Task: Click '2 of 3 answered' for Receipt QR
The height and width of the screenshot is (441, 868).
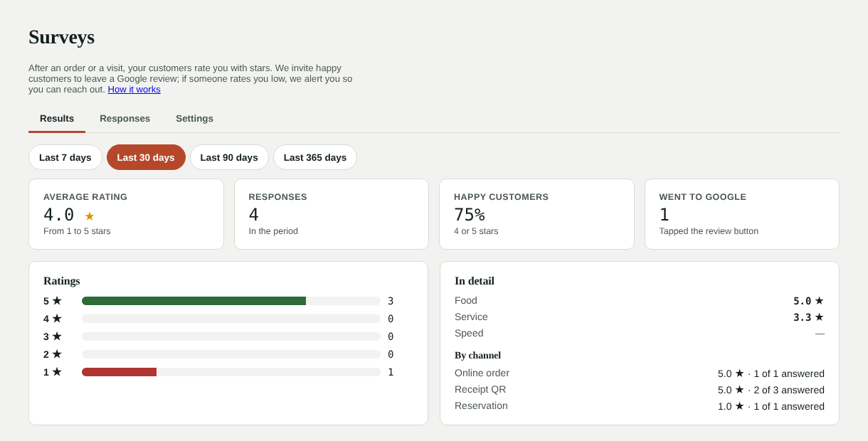Action: [789, 390]
